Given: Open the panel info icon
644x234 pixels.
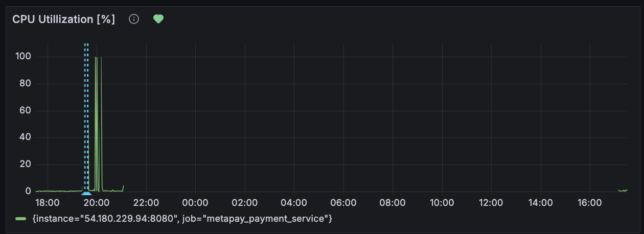Looking at the screenshot, I should coord(134,19).
